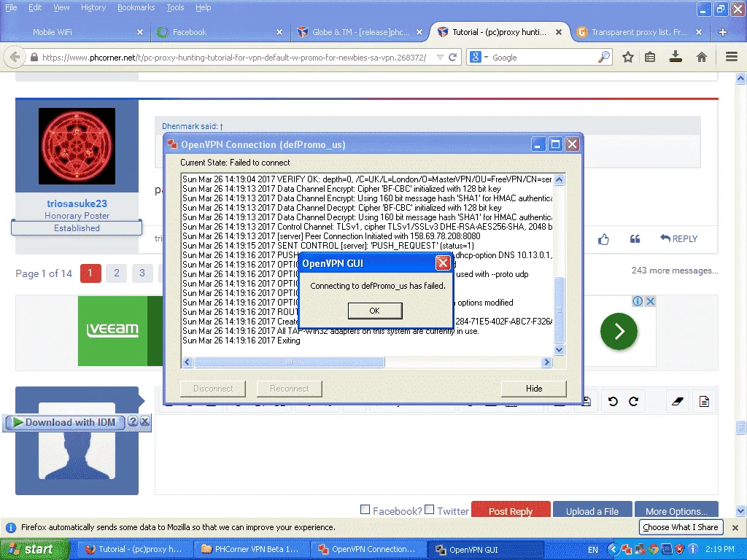The image size is (747, 560).
Task: Click More Options button
Action: tap(676, 510)
